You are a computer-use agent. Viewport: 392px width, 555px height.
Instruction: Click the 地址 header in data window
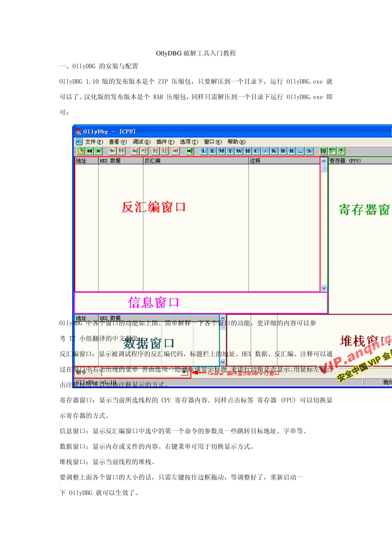(x=86, y=318)
